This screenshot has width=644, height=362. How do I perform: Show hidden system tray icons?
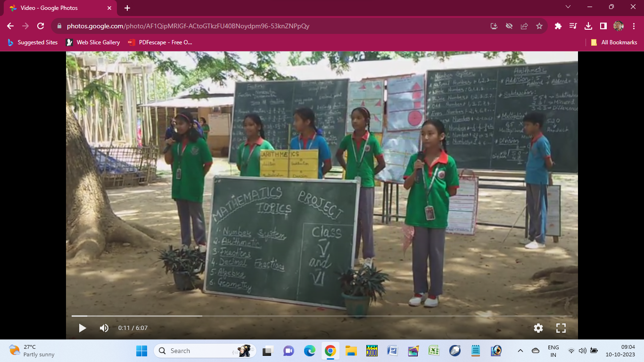point(520,351)
